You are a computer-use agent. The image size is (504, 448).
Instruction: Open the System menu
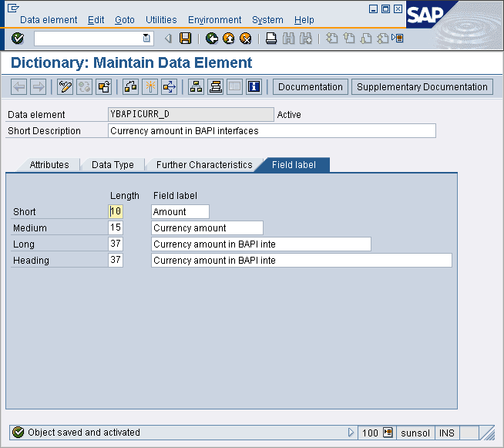click(x=267, y=20)
